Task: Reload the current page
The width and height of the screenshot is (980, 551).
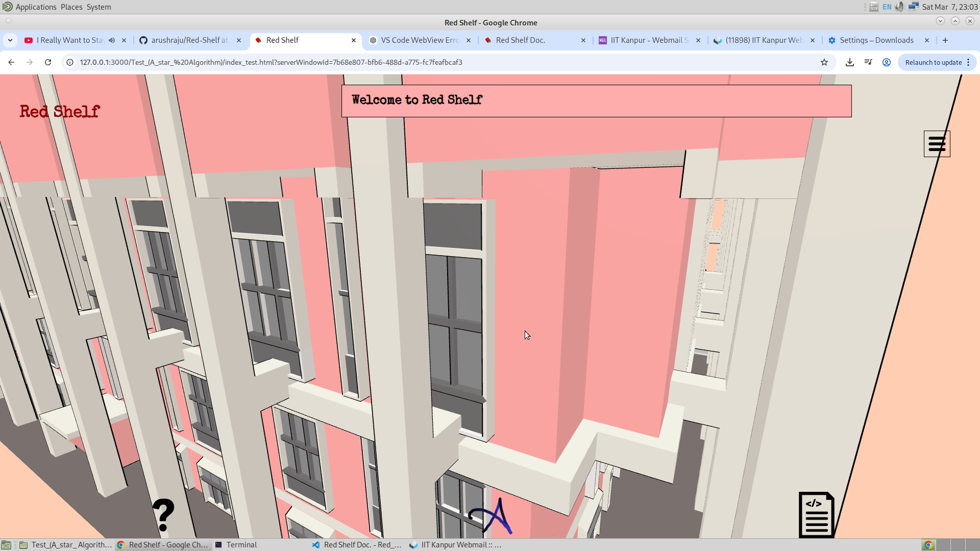Action: 48,62
